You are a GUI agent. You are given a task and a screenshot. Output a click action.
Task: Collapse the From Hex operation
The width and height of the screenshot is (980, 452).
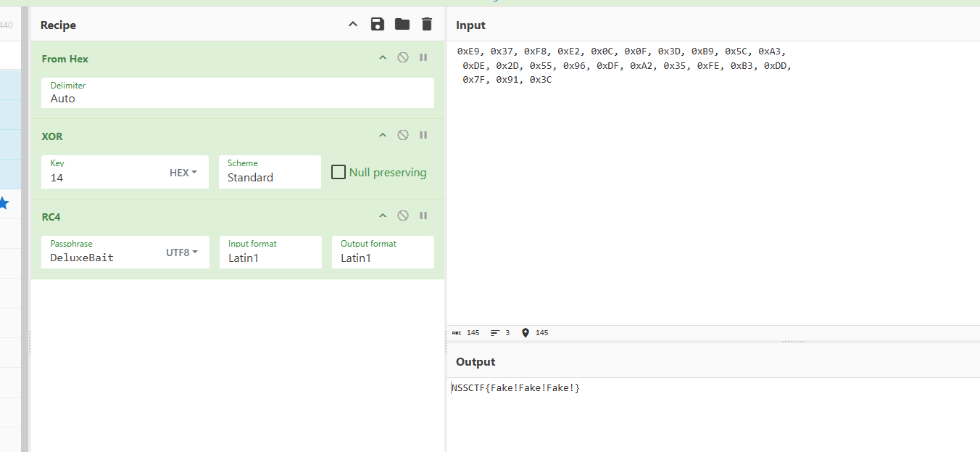coord(383,58)
